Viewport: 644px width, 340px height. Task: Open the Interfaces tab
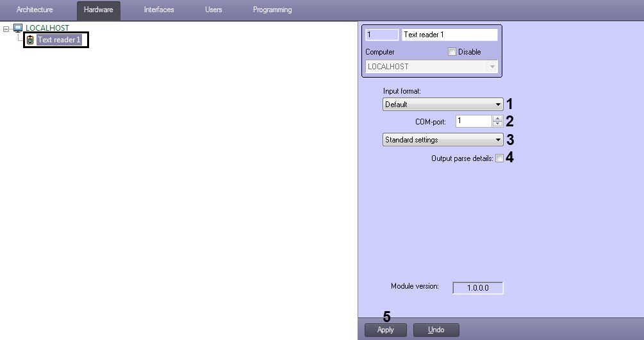pos(159,10)
